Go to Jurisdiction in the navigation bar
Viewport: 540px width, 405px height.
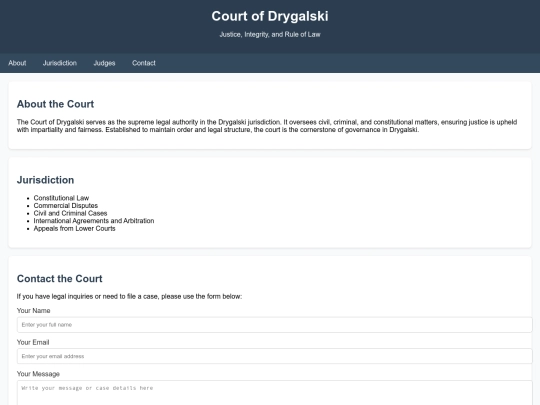pyautogui.click(x=60, y=63)
